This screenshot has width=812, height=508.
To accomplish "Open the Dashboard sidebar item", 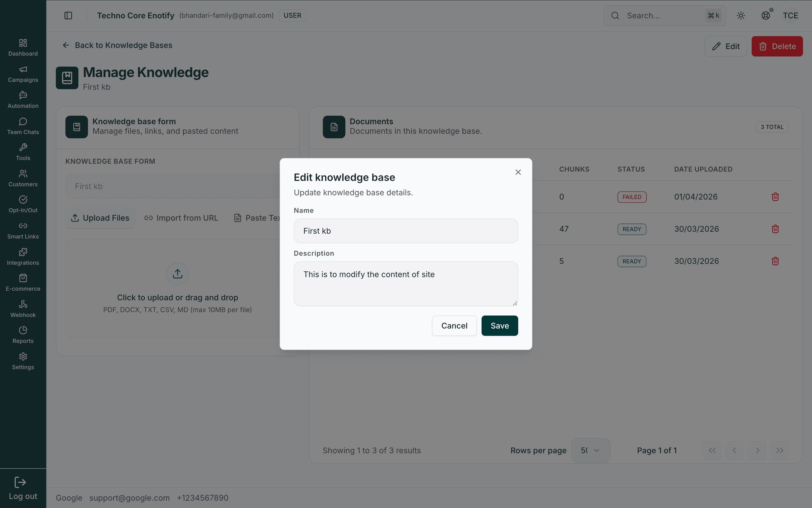I will 23,47.
